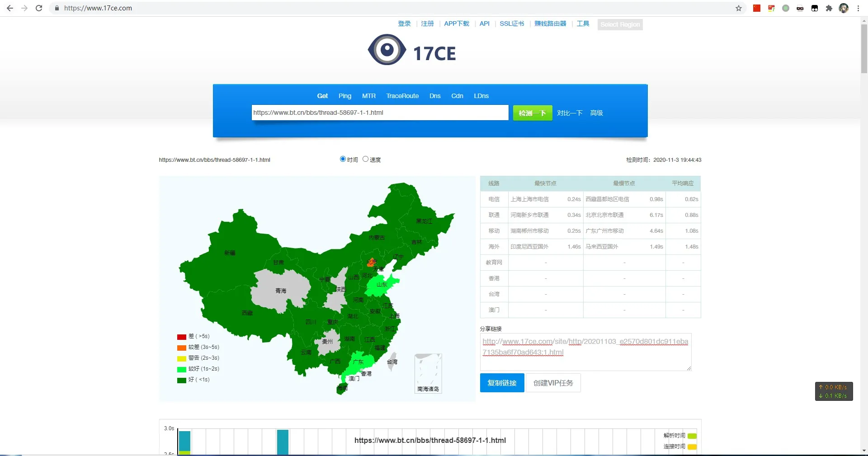The width and height of the screenshot is (868, 456).
Task: Click the vertical page scrollbar thumb
Action: point(864,48)
